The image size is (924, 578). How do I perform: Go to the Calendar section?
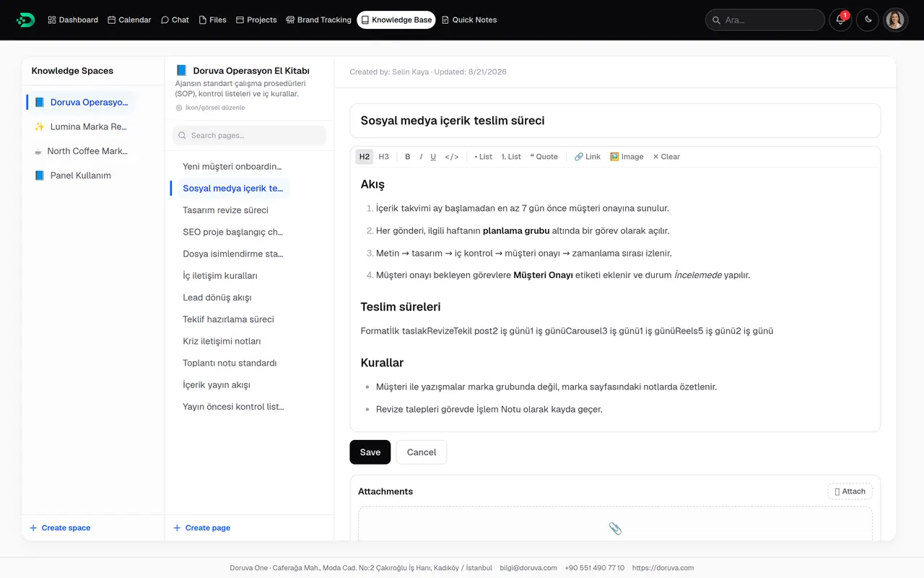coord(129,20)
